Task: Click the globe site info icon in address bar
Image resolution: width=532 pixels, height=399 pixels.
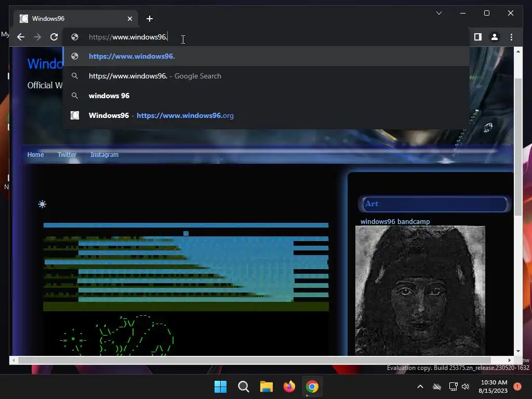Action: [75, 37]
